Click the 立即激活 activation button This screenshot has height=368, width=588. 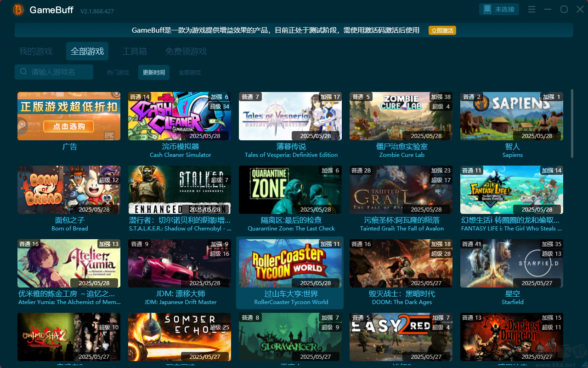pyautogui.click(x=442, y=30)
